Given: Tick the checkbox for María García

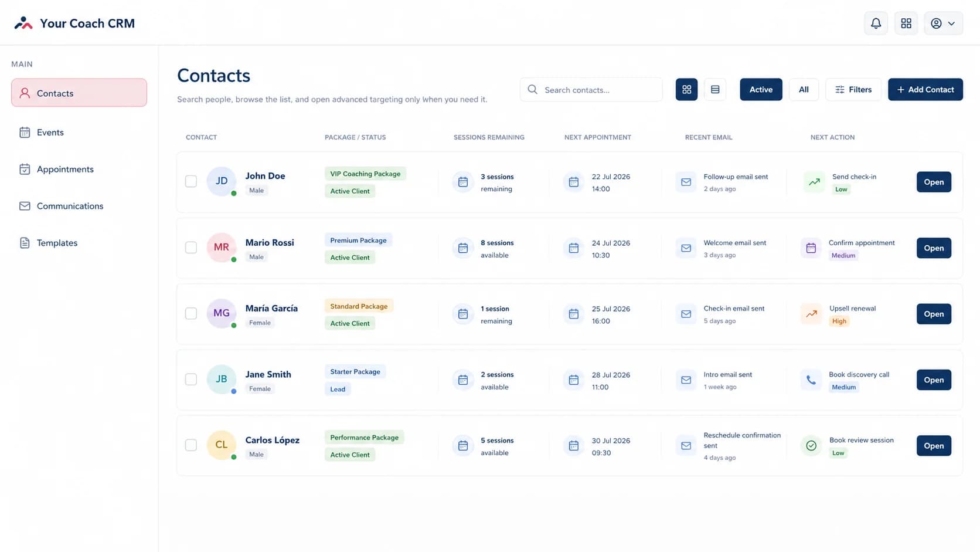Looking at the screenshot, I should [x=191, y=313].
